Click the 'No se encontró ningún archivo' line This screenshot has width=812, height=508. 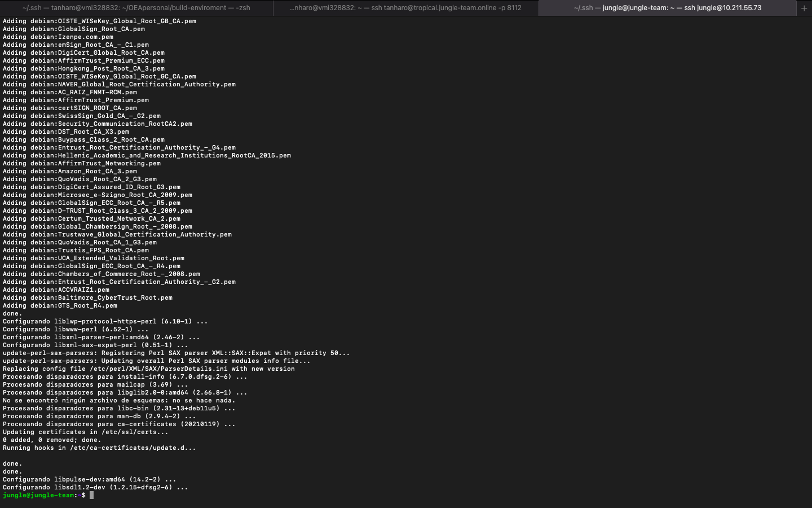pyautogui.click(x=118, y=400)
